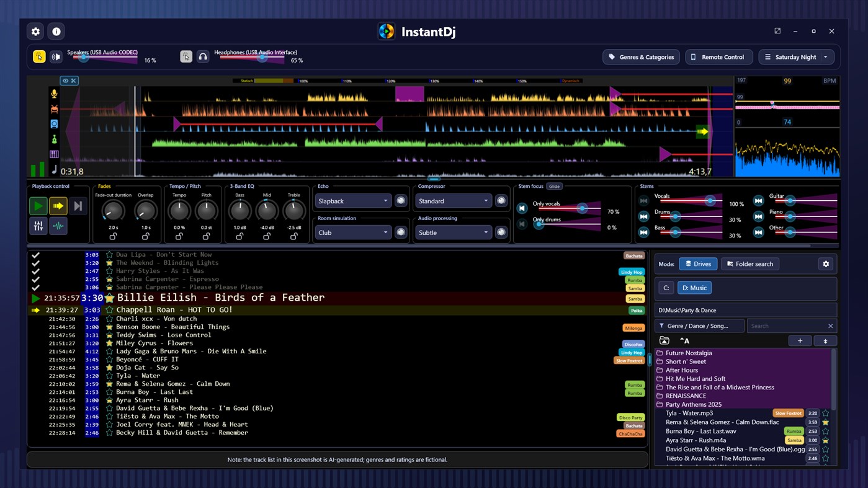
Task: Switch browser mode to Folder search
Action: tap(750, 264)
